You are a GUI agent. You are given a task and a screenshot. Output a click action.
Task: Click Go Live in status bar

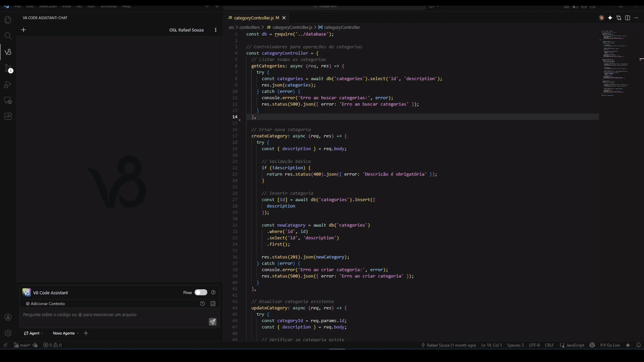(x=610, y=345)
